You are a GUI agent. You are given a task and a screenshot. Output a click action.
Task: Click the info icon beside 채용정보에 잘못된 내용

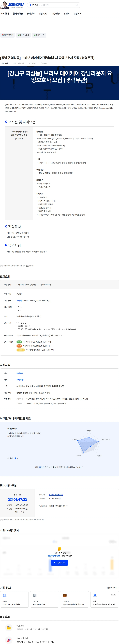[1, 266]
